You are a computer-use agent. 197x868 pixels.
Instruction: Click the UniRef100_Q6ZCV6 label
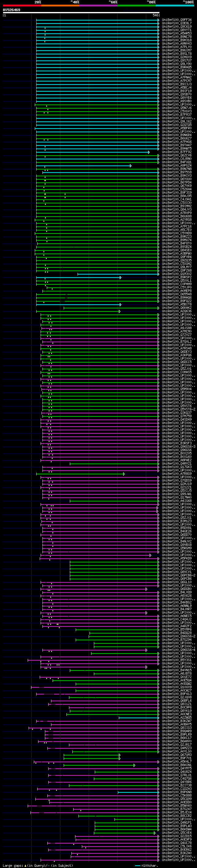(177, 155)
